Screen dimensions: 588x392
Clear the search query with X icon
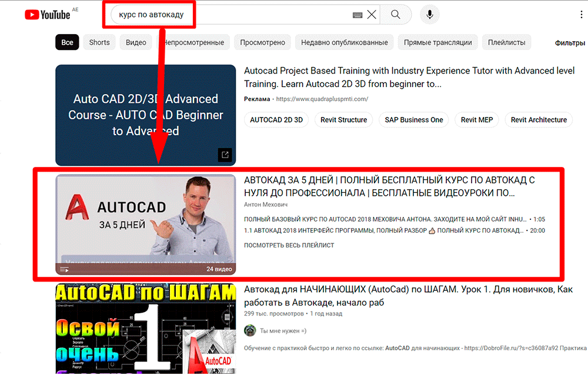[x=372, y=15]
